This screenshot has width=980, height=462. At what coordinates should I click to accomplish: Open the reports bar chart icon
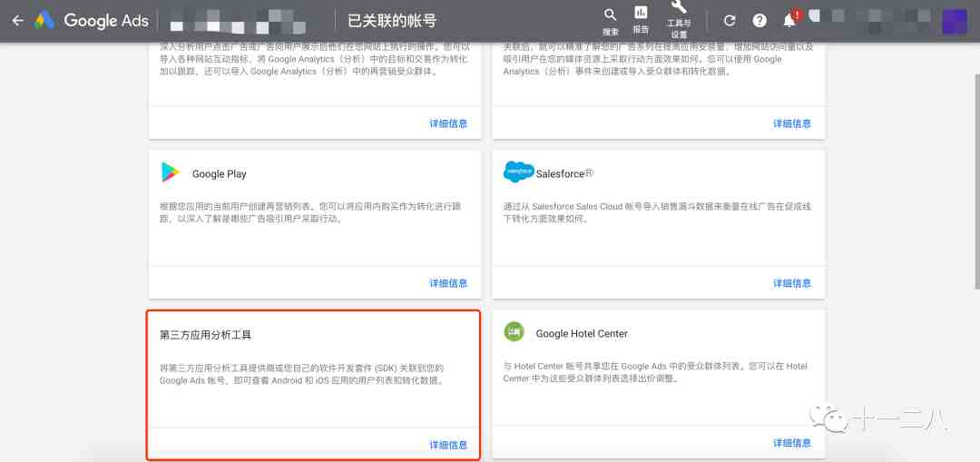tap(641, 13)
